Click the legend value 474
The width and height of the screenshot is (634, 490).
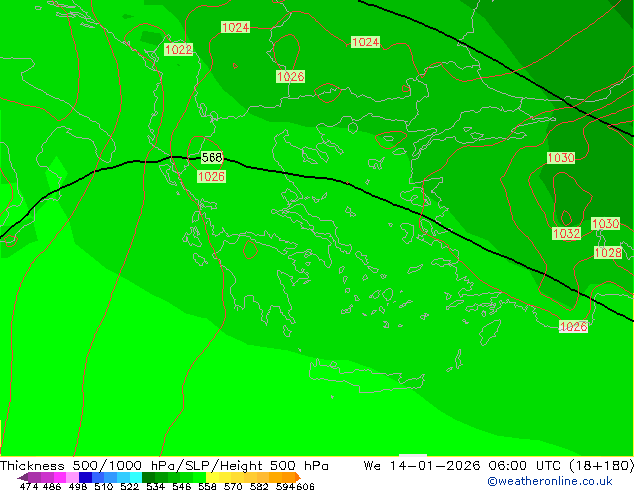click(x=29, y=486)
